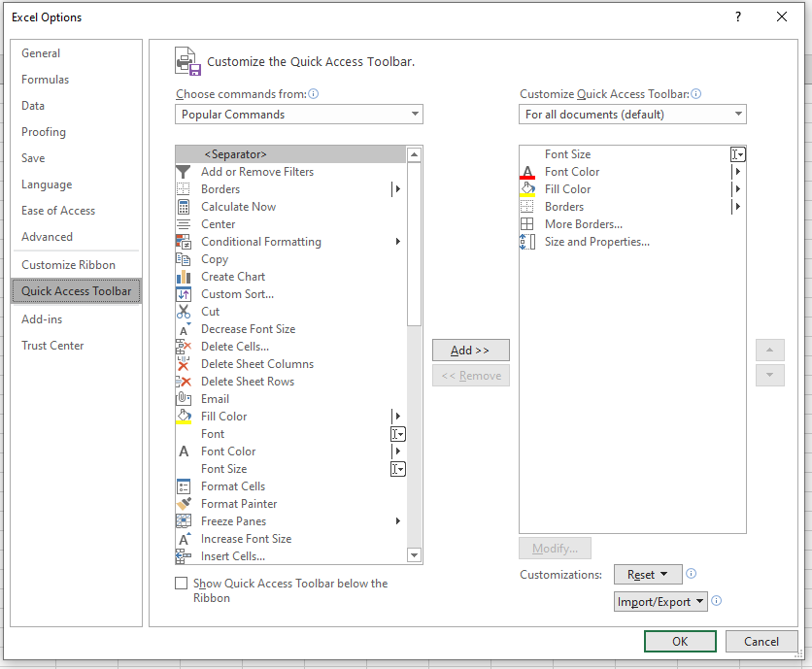
Task: Click the Modify... button
Action: 555,549
